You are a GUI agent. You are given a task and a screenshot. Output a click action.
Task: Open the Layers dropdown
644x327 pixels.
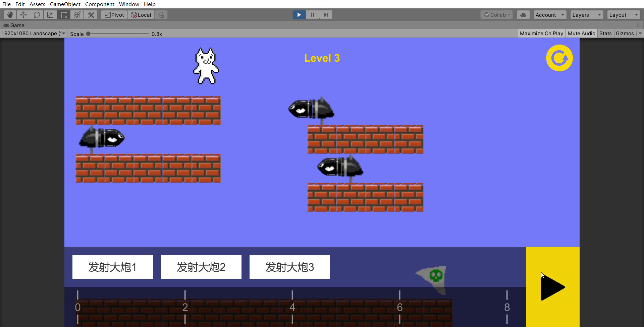[587, 15]
